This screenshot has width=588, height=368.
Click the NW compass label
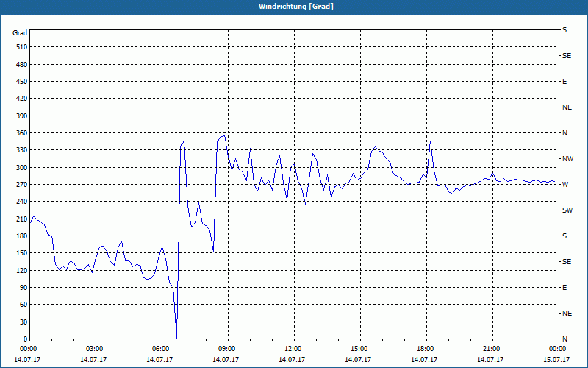(567, 159)
